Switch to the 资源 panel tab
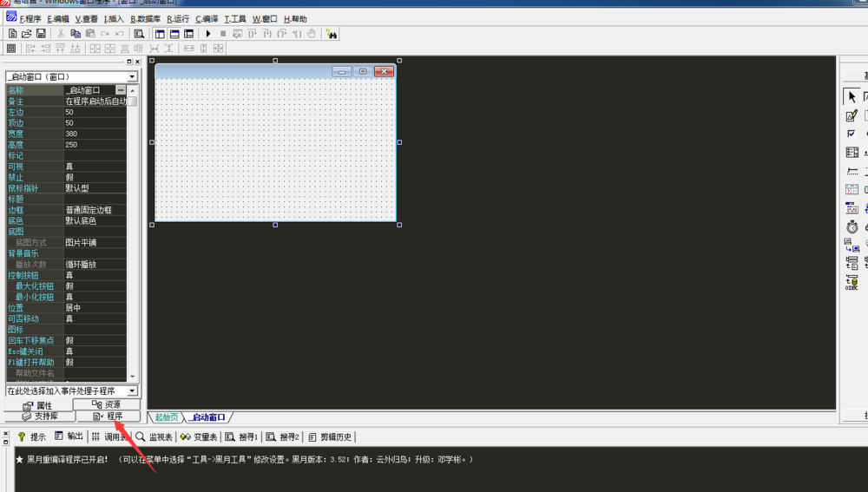The height and width of the screenshot is (492, 868). 106,404
